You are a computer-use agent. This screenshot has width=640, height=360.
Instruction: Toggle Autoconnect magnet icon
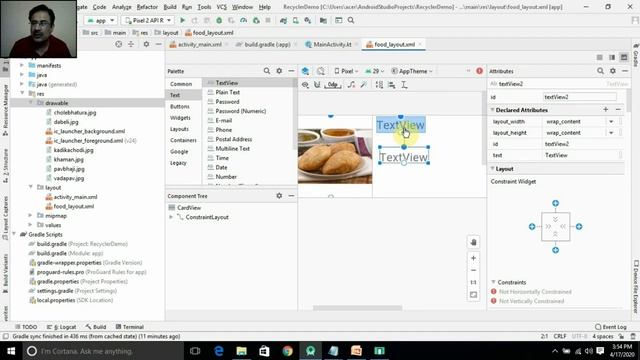317,85
